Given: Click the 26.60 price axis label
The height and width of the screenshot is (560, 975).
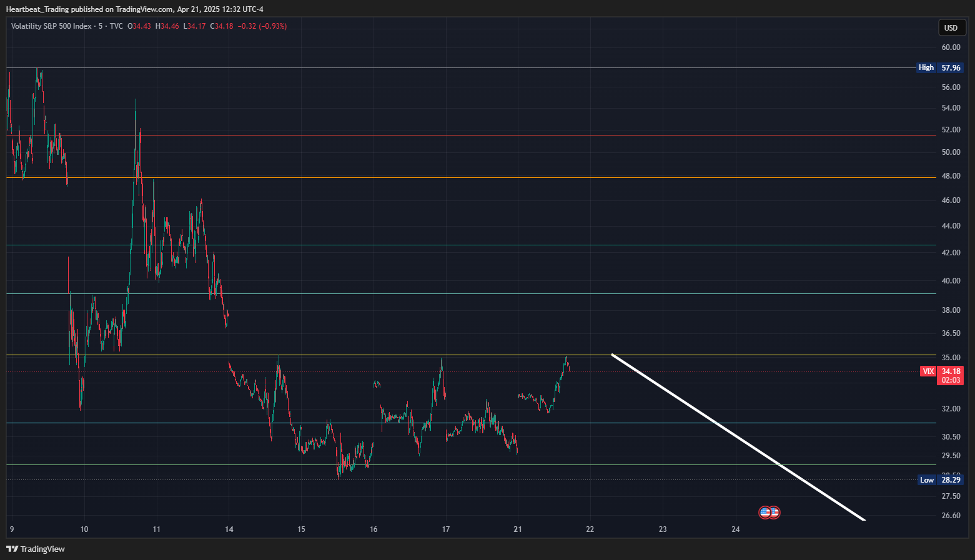Looking at the screenshot, I should [x=951, y=516].
